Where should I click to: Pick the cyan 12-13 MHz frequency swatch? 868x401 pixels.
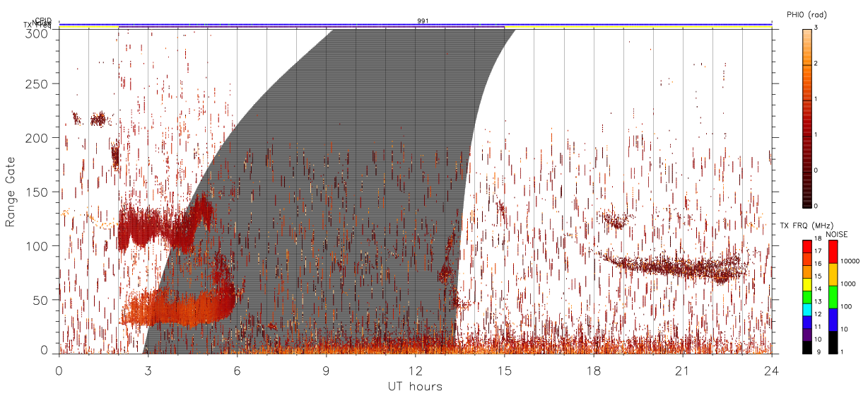click(x=806, y=309)
